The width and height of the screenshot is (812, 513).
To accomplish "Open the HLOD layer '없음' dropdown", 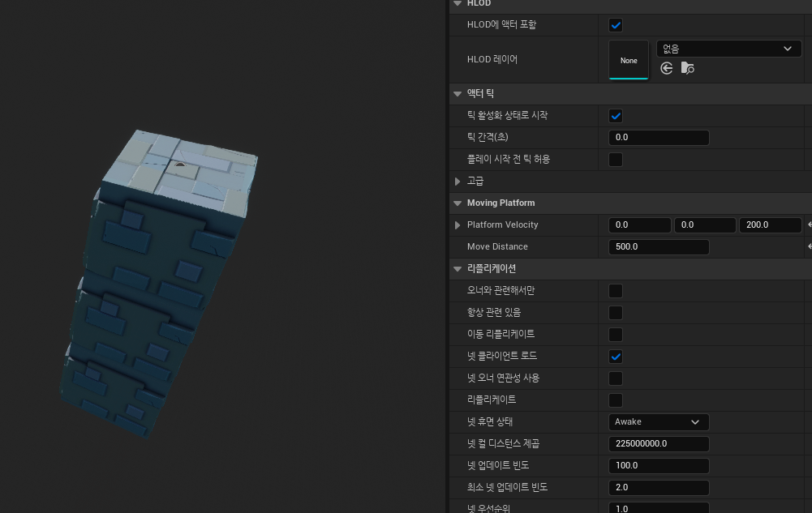I will point(728,49).
